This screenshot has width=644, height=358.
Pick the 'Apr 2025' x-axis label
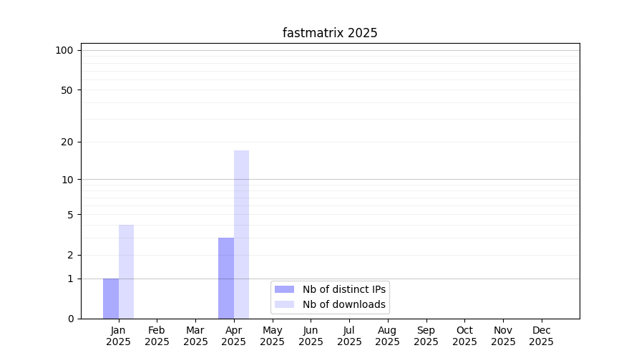coord(234,336)
